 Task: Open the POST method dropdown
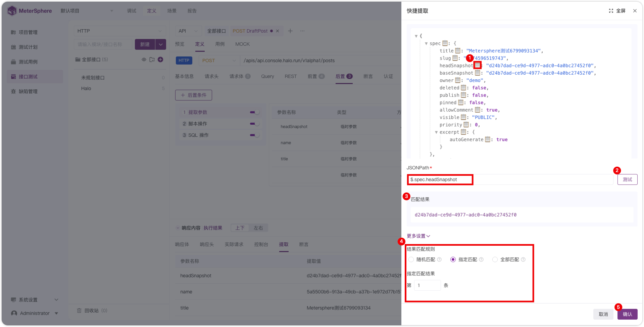click(x=219, y=60)
